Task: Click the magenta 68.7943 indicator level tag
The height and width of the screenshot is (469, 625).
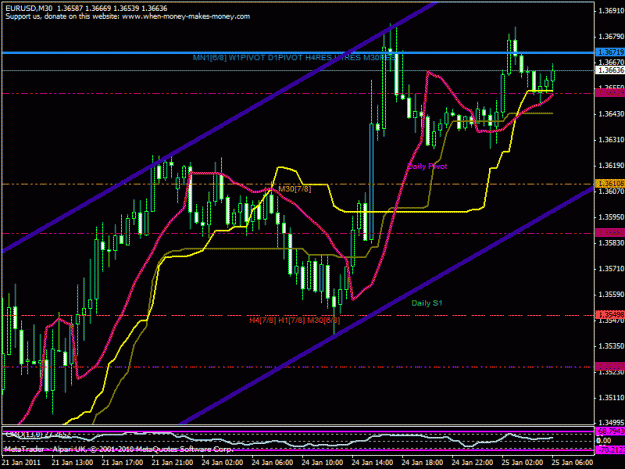Action: 610,431
